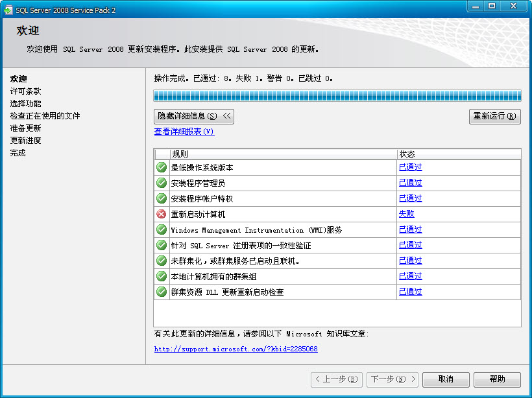532x398 pixels.
Task: Click the 状态 column header
Action: 458,154
